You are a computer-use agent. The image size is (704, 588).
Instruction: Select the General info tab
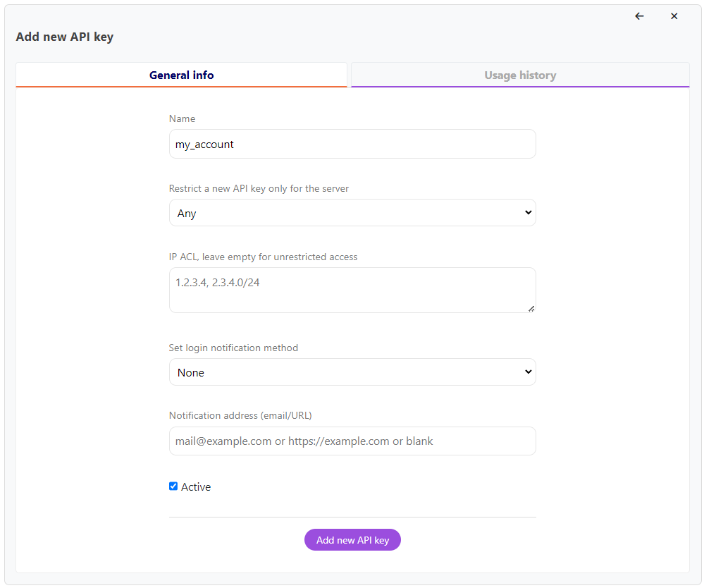(x=181, y=75)
